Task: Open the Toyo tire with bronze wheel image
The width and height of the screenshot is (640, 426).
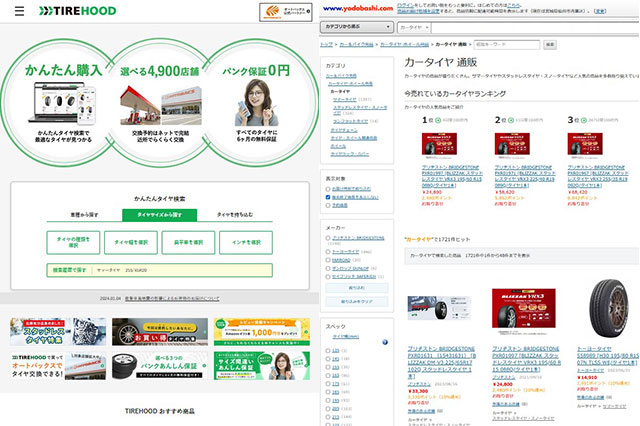Action: pos(609,309)
